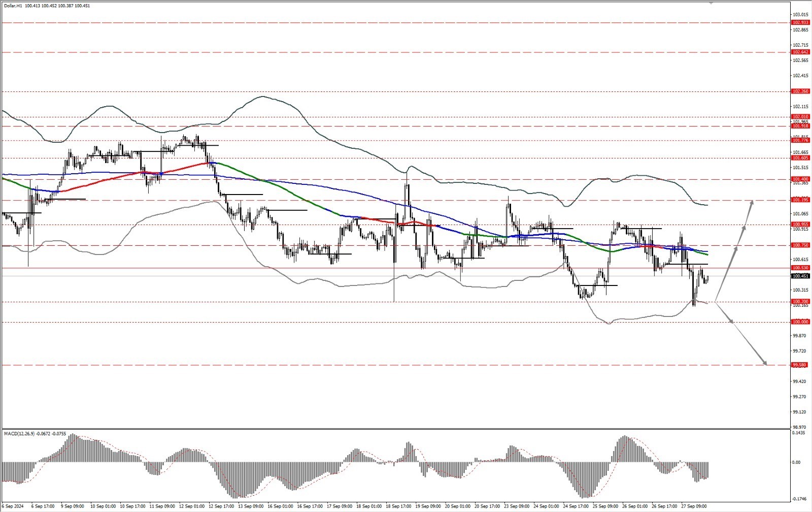Screen dimensions: 812x512
Task: Select the 99.580 target level label
Action: [800, 365]
